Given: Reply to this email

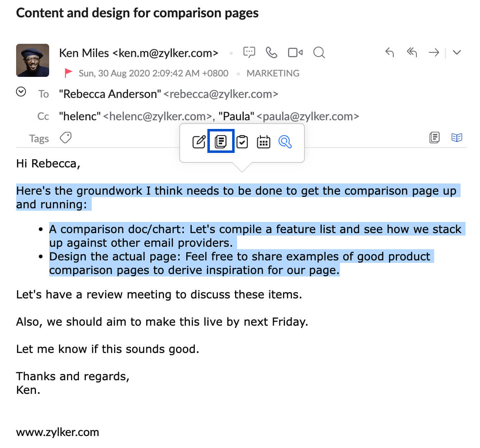Looking at the screenshot, I should [389, 52].
